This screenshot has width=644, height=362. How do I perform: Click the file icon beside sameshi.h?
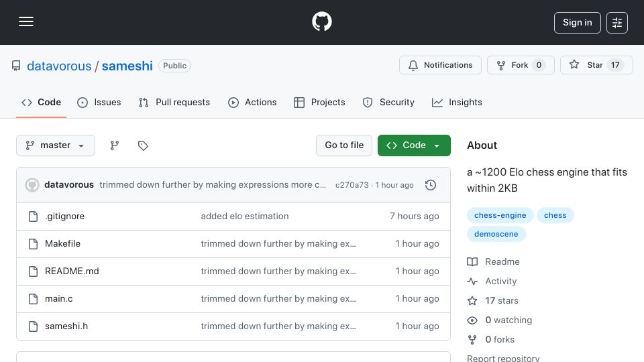(x=34, y=326)
